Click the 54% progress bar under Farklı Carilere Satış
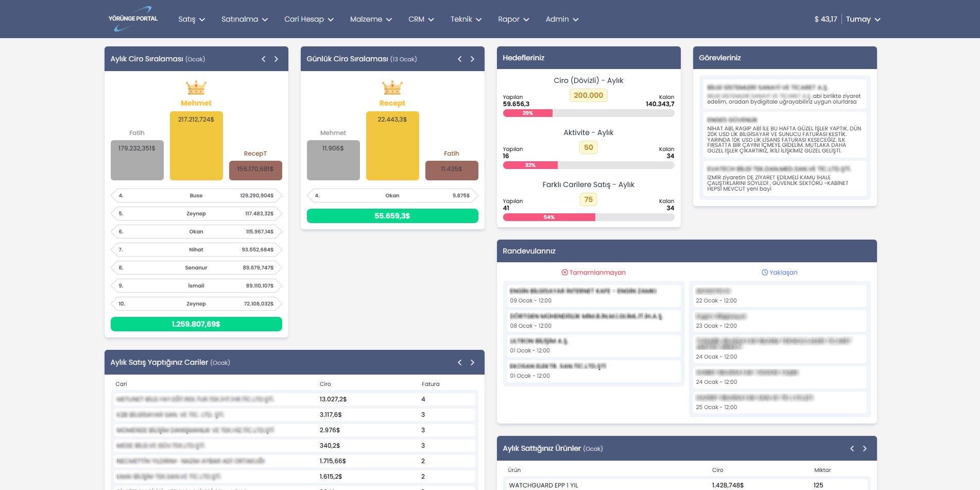 click(x=548, y=217)
